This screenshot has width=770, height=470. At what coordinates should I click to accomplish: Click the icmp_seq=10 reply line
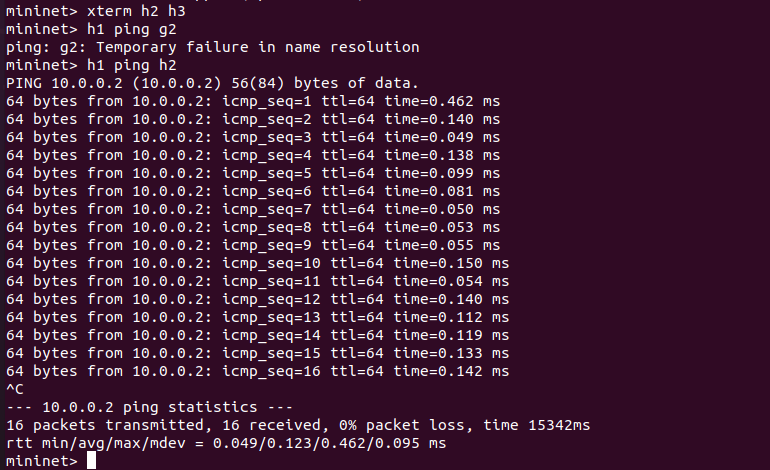click(257, 263)
